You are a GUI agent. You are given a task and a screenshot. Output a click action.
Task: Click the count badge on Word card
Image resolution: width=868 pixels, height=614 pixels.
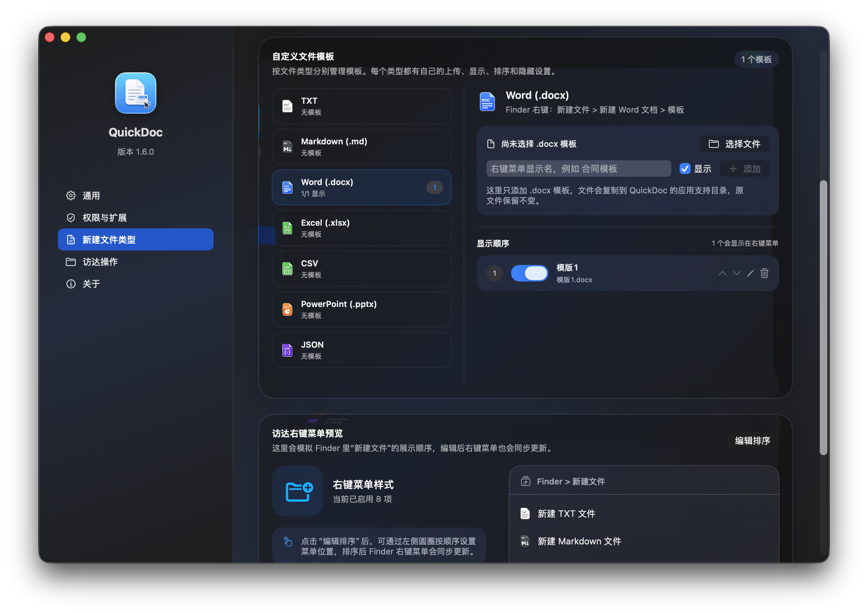click(434, 187)
